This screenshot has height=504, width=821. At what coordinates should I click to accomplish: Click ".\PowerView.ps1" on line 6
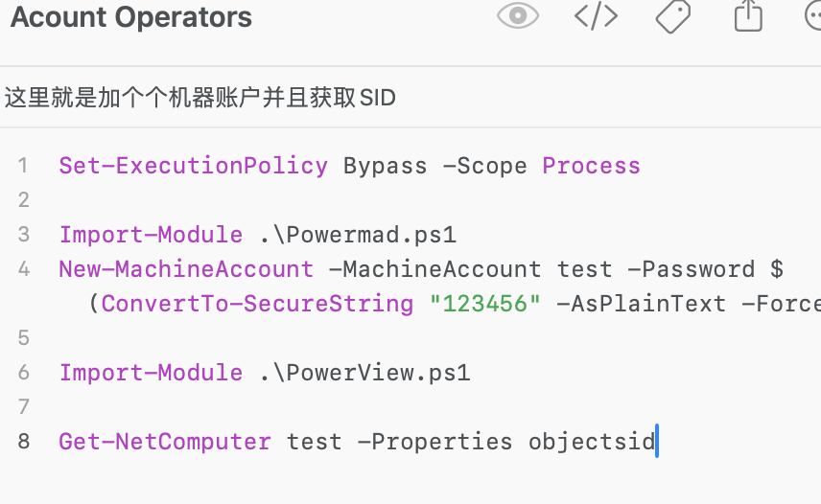coord(365,373)
